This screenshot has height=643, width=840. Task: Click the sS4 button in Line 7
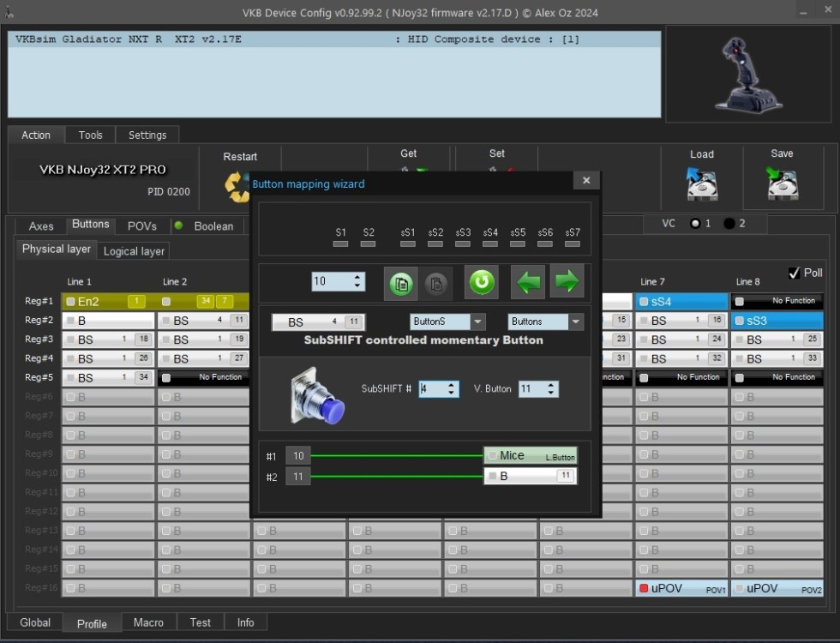tap(681, 302)
